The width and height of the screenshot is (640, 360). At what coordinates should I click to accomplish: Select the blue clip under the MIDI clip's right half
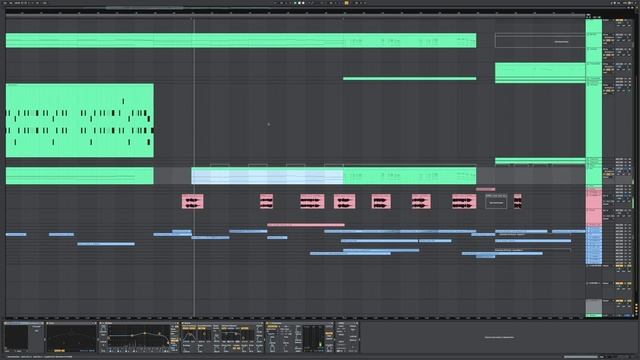tap(106, 244)
